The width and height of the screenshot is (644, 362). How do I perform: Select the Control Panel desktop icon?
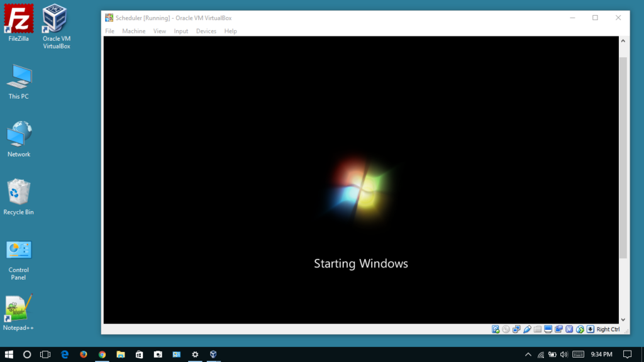point(18,261)
